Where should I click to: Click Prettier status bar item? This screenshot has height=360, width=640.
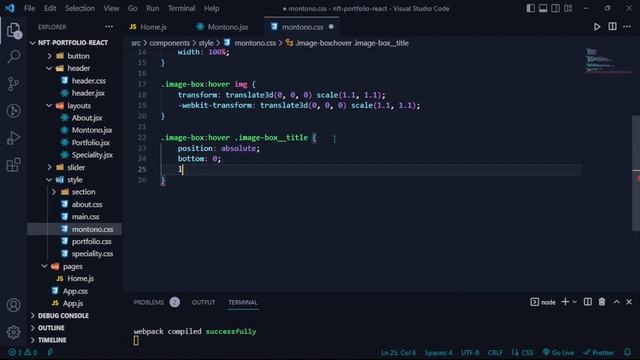(599, 353)
